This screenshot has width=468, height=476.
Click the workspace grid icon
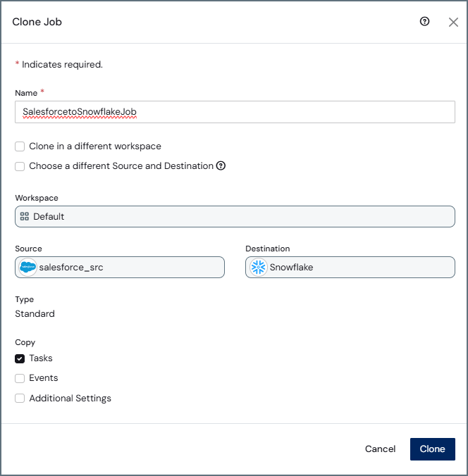point(24,216)
